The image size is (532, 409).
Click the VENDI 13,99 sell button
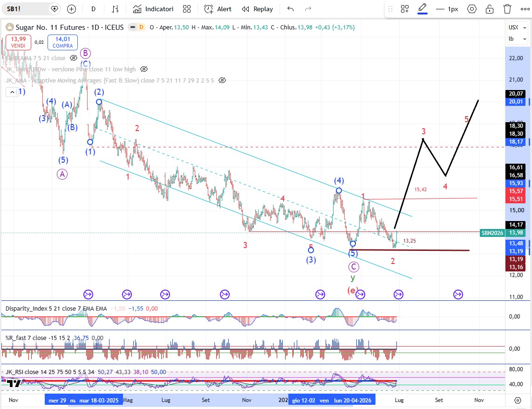18,42
